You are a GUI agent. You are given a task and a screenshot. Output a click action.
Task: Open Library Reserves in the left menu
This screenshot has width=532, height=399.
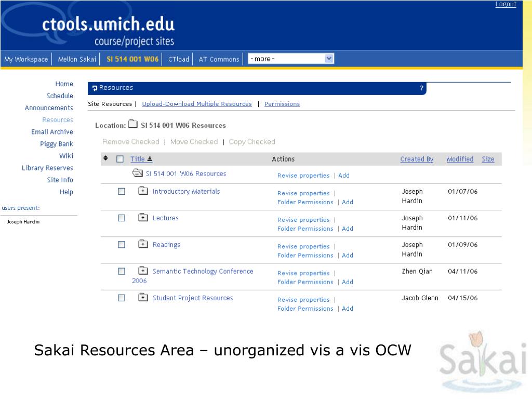click(x=47, y=168)
